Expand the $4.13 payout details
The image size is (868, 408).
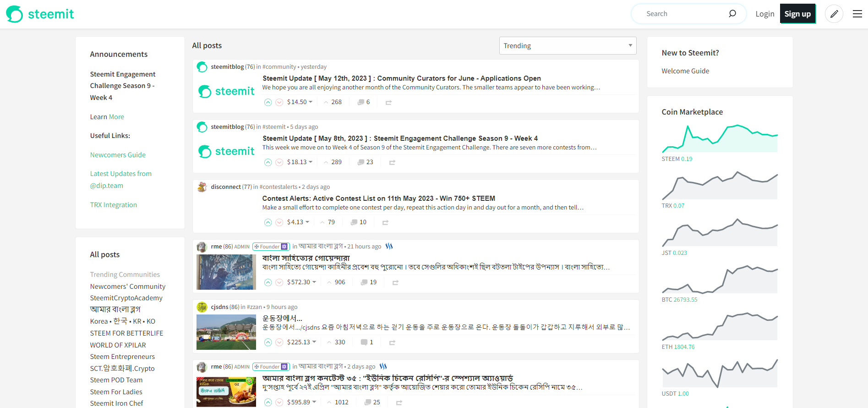pyautogui.click(x=298, y=222)
